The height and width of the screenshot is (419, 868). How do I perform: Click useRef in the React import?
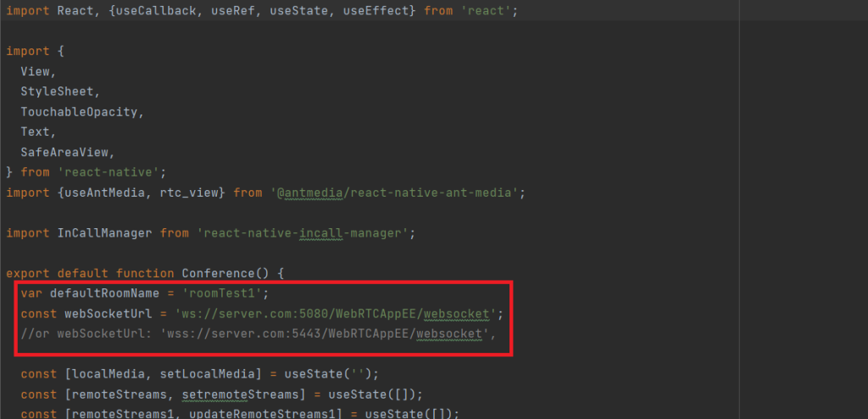point(234,11)
